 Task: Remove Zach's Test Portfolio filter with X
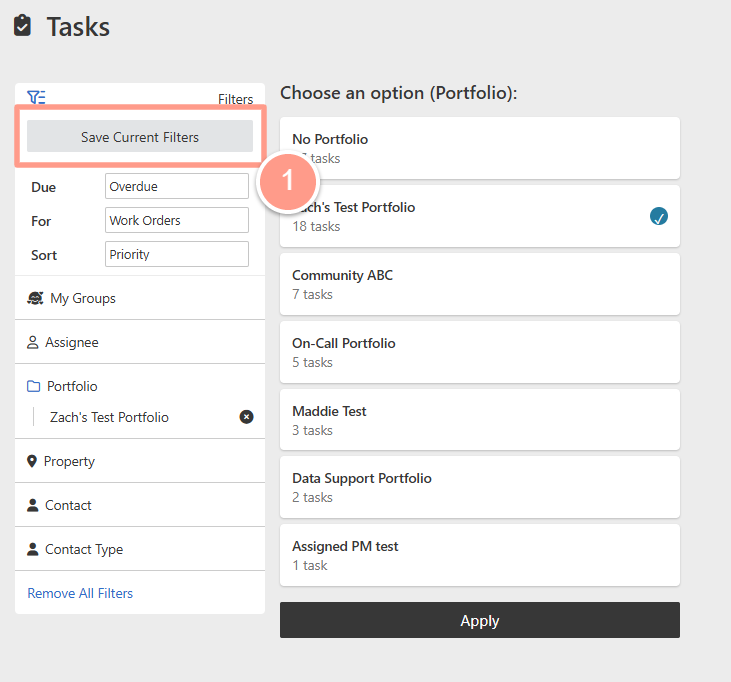coord(246,417)
